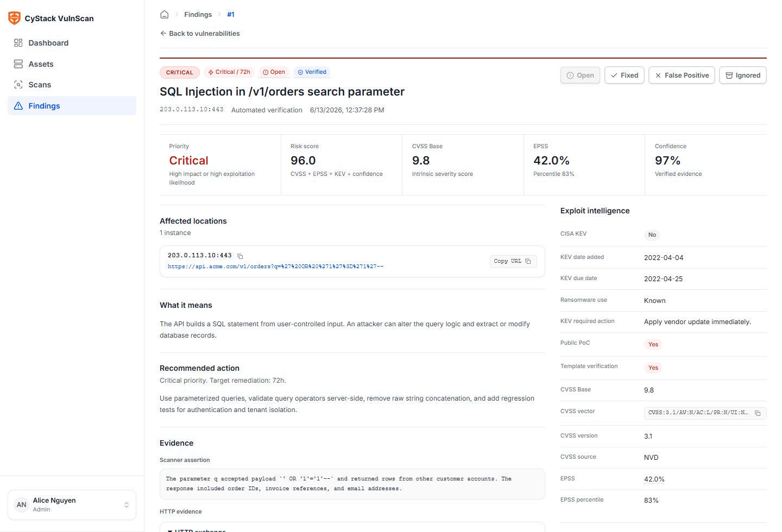This screenshot has height=532, width=782.
Task: Copy the CVSS vector string icon
Action: point(758,413)
